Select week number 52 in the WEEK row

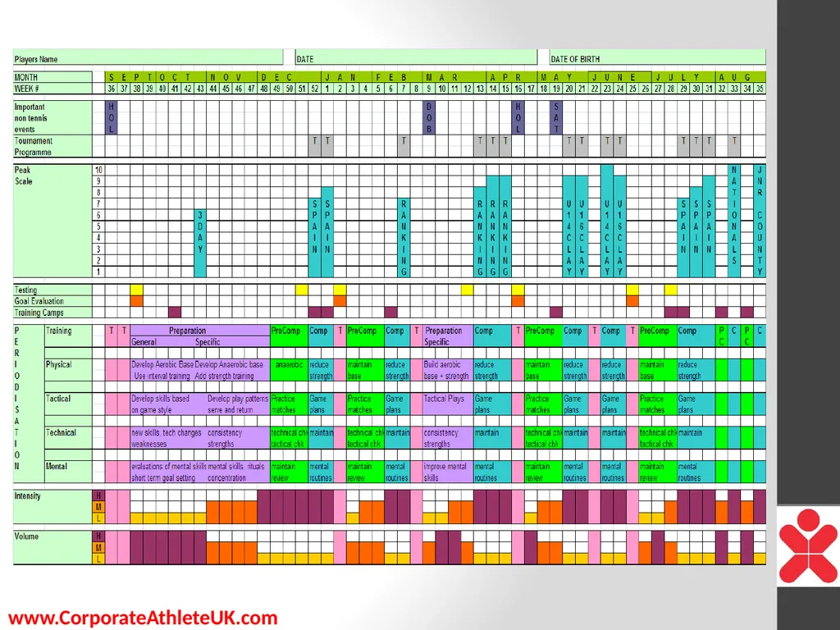coord(314,89)
